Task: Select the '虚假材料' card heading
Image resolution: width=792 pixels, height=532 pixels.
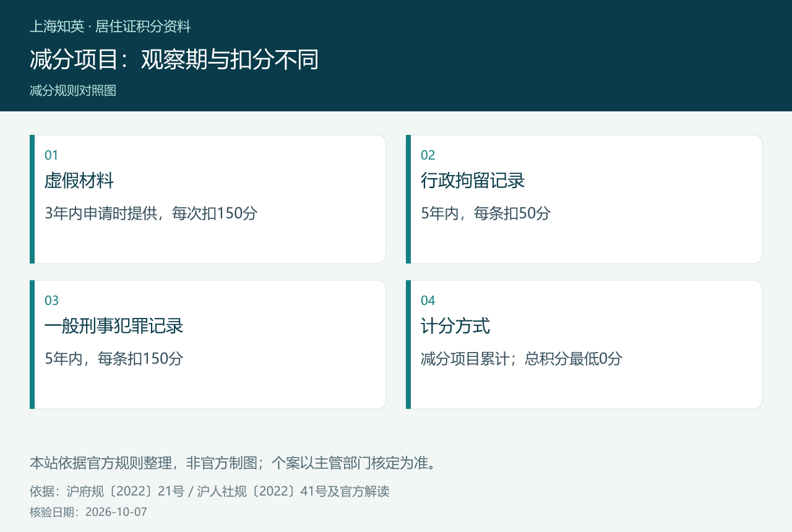Action: [x=79, y=181]
